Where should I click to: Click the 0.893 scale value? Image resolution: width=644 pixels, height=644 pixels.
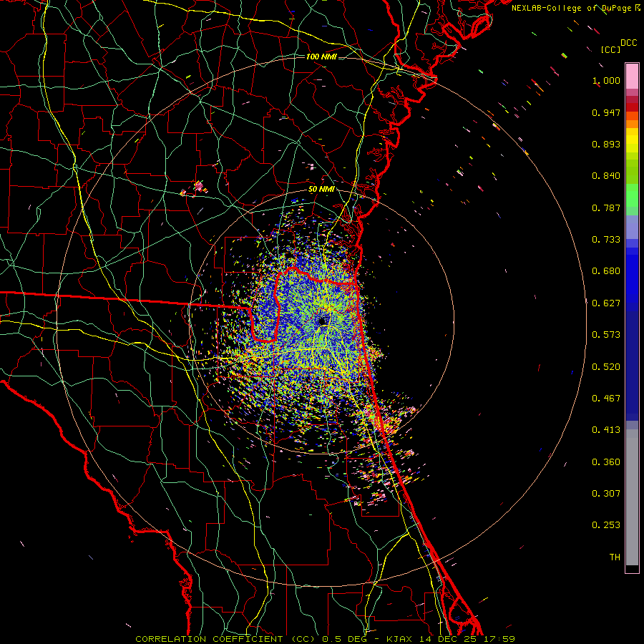point(606,144)
